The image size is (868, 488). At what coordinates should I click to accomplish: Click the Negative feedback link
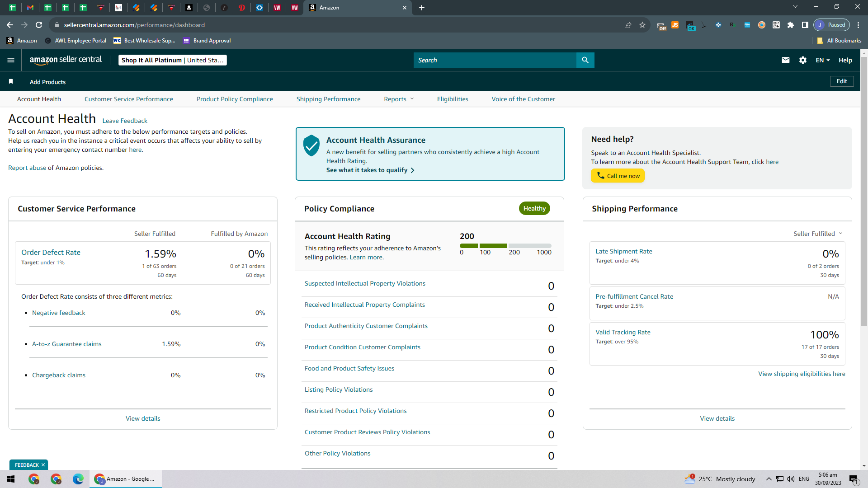[x=59, y=313]
